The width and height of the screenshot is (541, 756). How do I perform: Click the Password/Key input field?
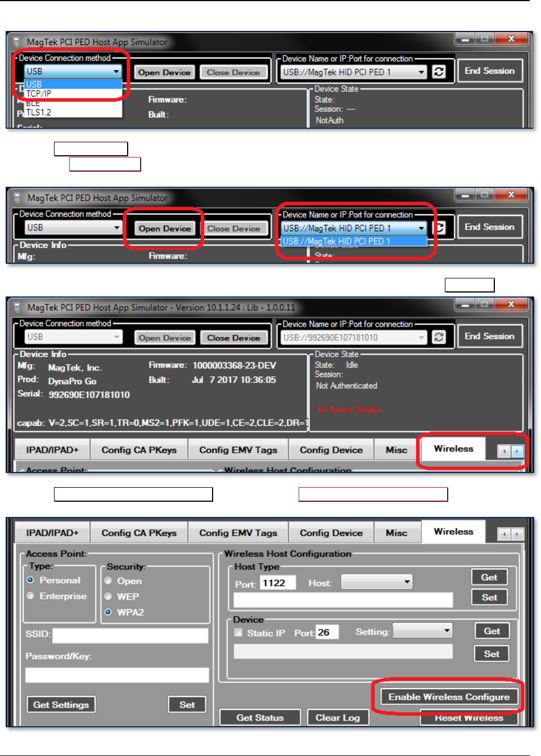click(117, 675)
